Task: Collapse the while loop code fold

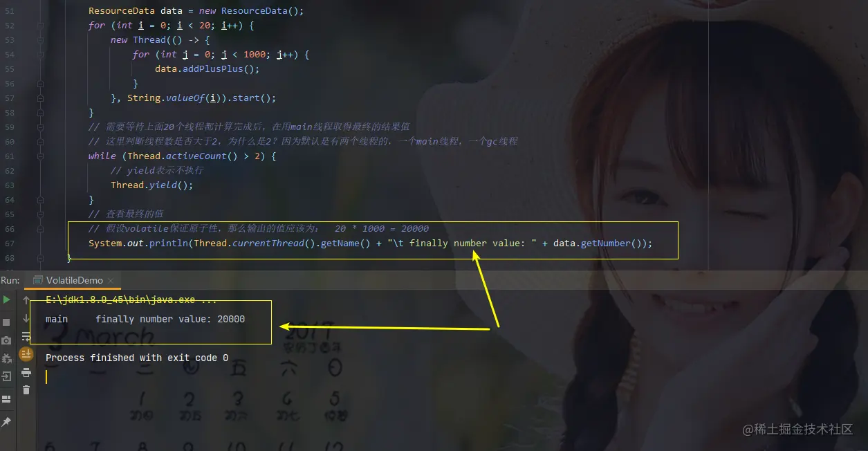Action: point(39,156)
